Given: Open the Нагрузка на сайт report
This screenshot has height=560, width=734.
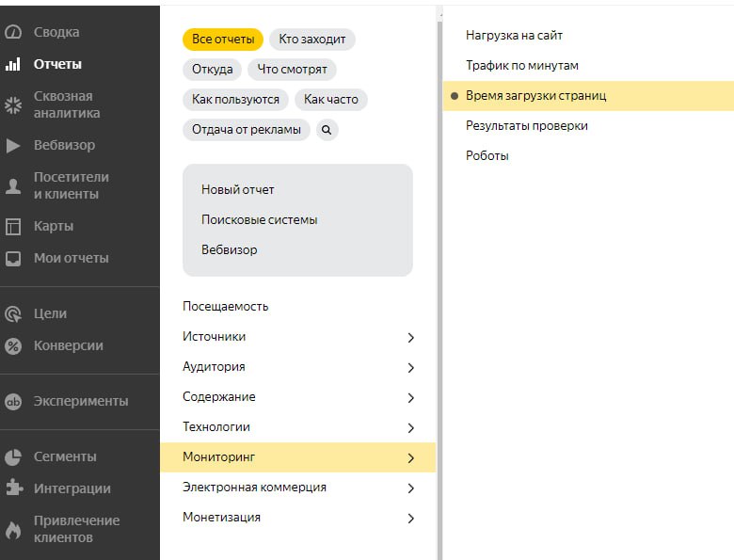Looking at the screenshot, I should (x=514, y=36).
